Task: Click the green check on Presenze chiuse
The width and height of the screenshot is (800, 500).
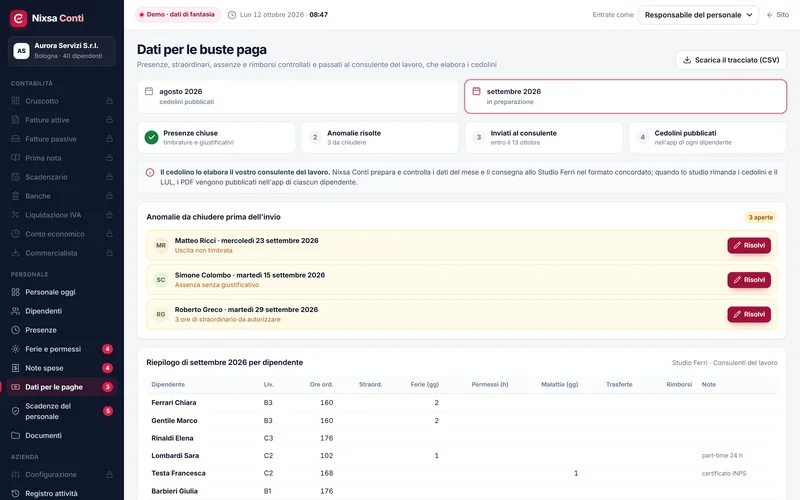Action: coord(152,137)
